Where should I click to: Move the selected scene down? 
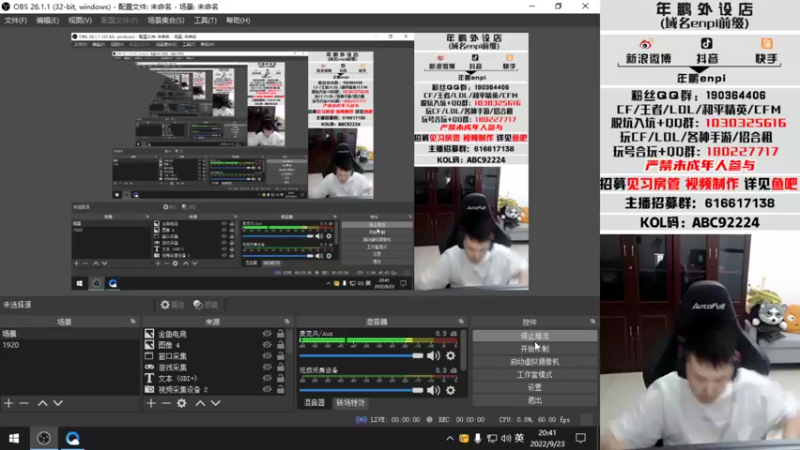[x=58, y=403]
